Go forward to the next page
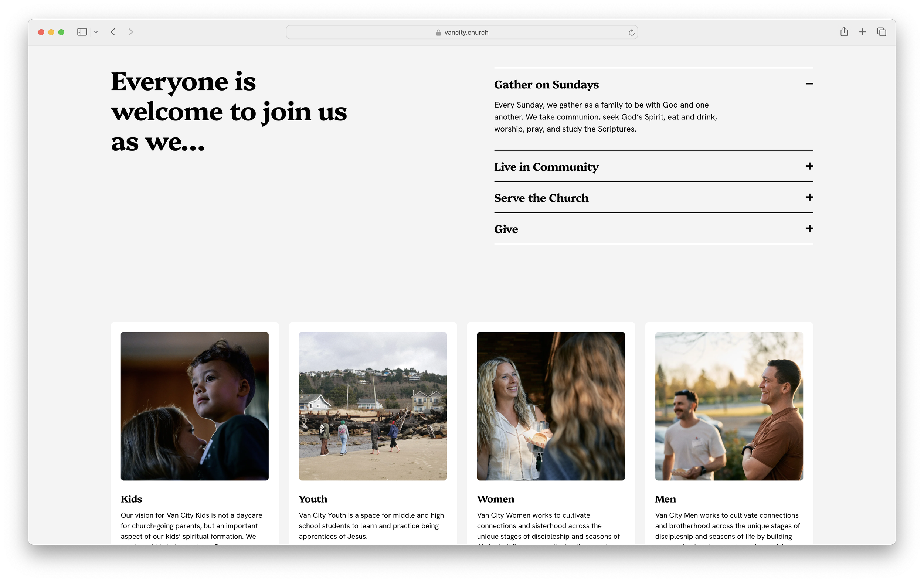The image size is (924, 582). (x=130, y=32)
